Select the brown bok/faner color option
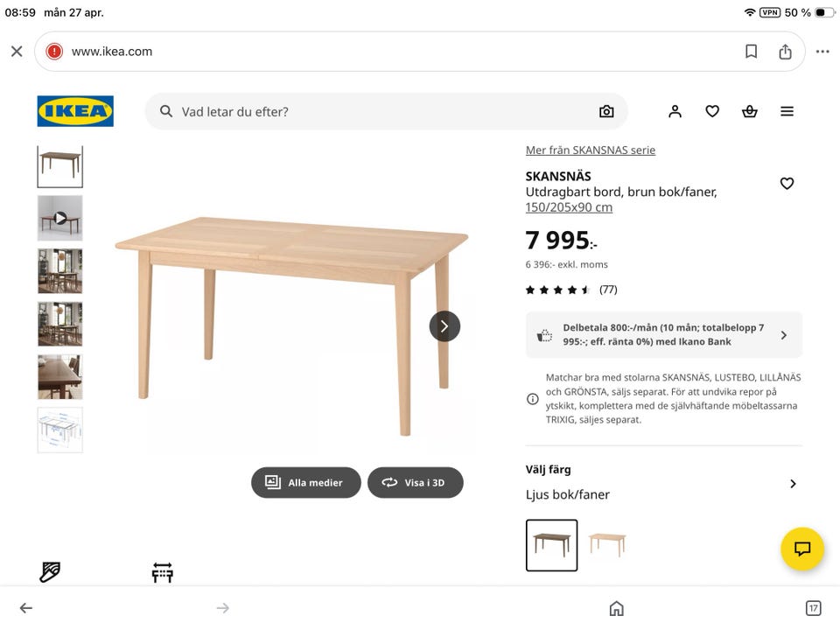Viewport: 840px width, 630px height. click(551, 544)
